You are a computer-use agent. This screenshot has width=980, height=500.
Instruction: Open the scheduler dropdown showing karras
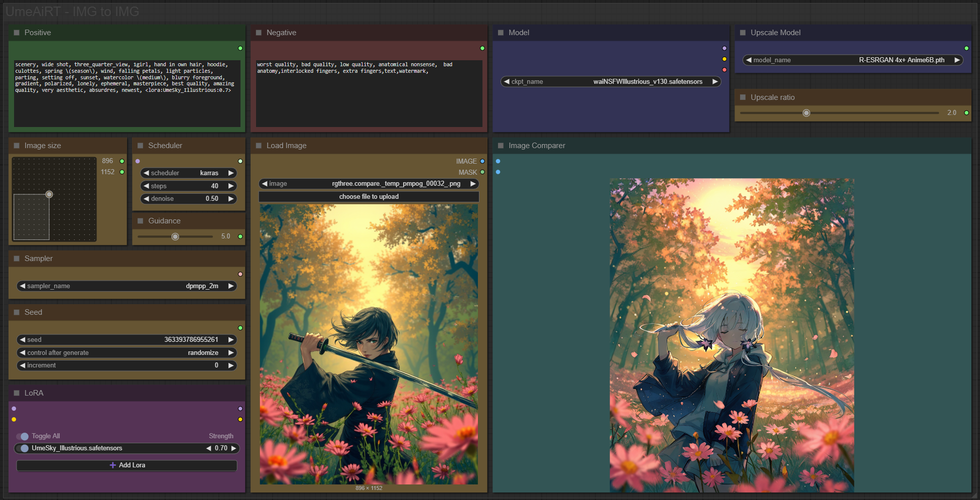[x=189, y=173]
